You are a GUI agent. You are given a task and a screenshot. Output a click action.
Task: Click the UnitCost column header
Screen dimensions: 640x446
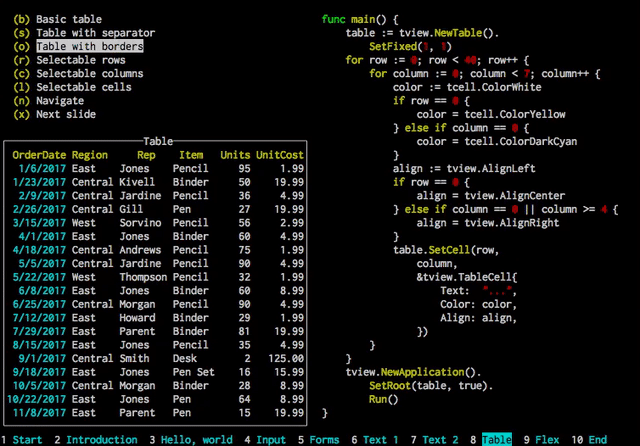[x=279, y=155]
